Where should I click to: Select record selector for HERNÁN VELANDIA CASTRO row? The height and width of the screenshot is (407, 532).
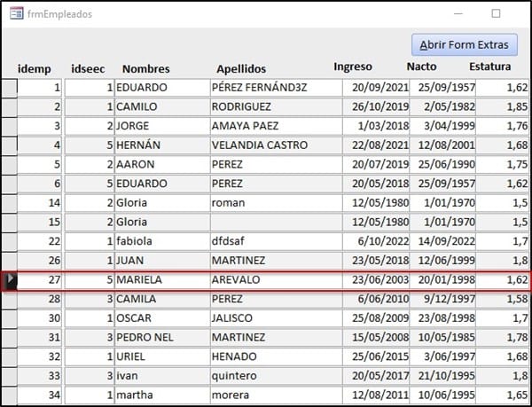pyautogui.click(x=9, y=145)
